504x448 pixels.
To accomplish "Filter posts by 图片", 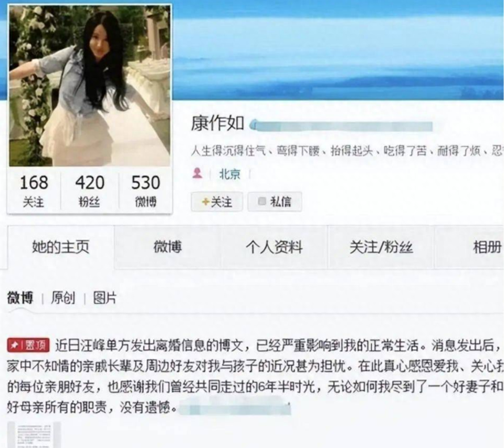I will tap(105, 298).
